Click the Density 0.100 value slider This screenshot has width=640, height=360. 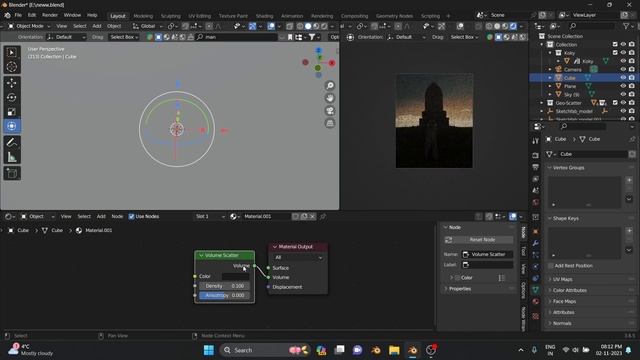(x=224, y=286)
